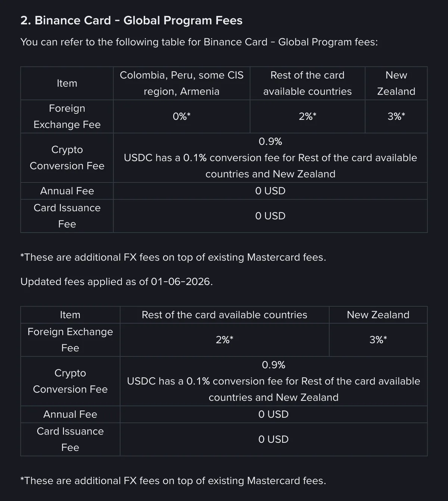Click the 'Colombia, Peru, some CIS region, Armenia' header
Viewport: 448px width, 501px height.
(x=181, y=83)
